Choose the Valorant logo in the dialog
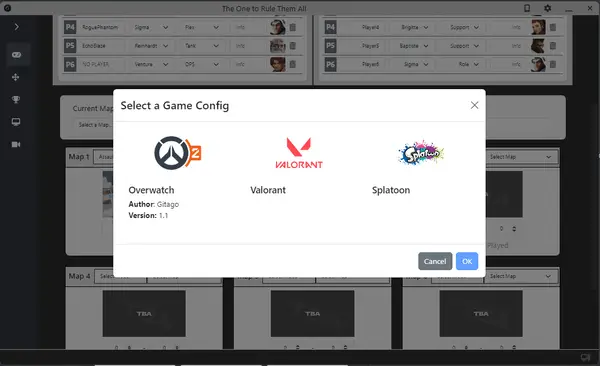This screenshot has height=366, width=600. (x=299, y=152)
